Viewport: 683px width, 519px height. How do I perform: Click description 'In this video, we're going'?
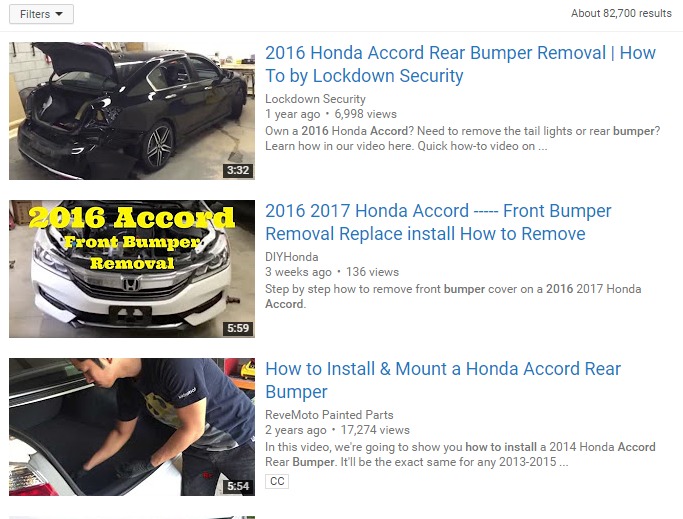[460, 455]
